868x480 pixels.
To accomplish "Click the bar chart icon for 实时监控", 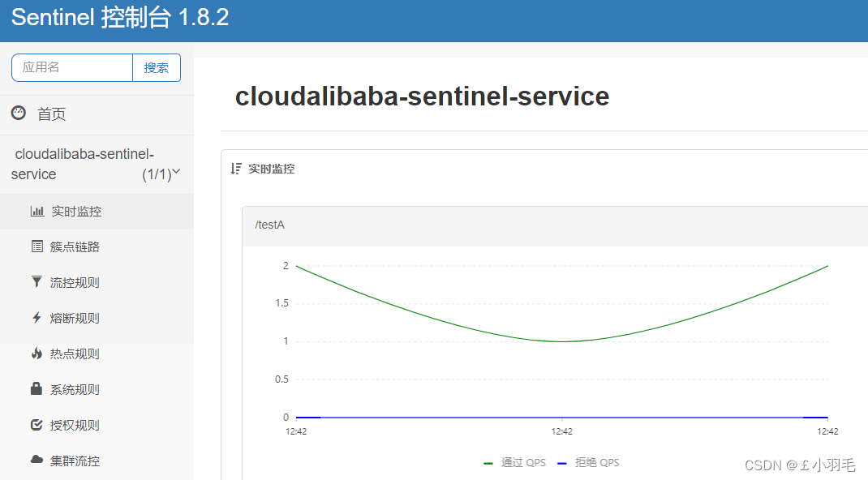I will point(37,212).
